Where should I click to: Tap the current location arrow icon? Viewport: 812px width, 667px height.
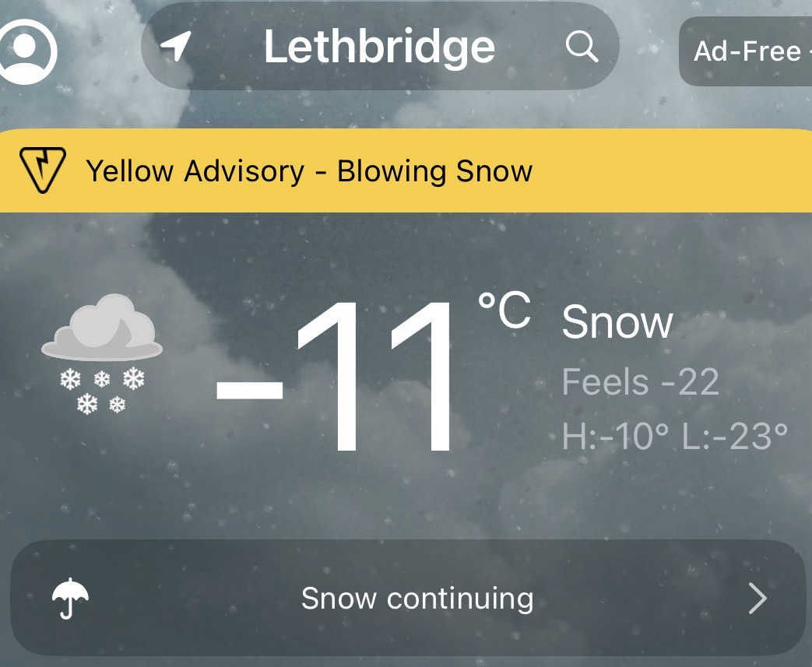[x=176, y=47]
